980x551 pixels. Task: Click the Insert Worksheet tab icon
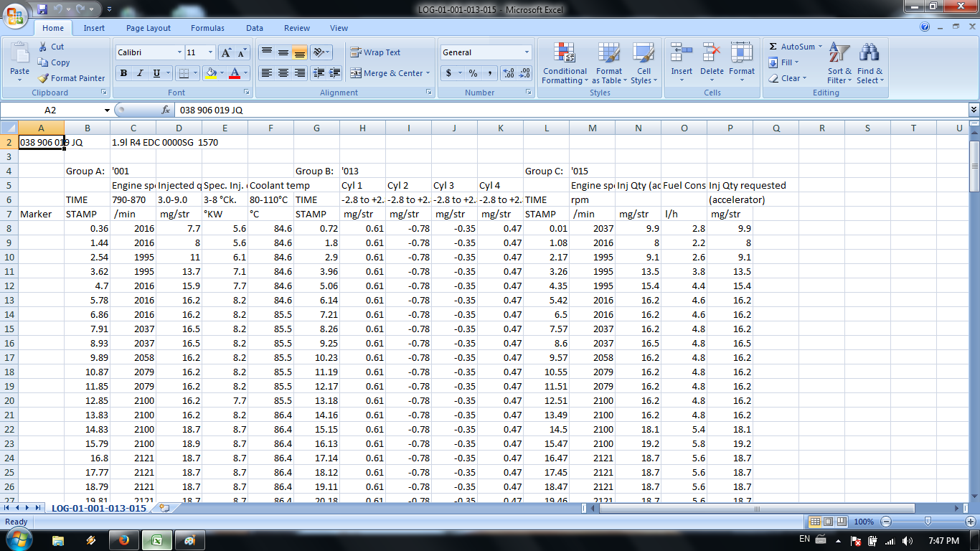[165, 508]
